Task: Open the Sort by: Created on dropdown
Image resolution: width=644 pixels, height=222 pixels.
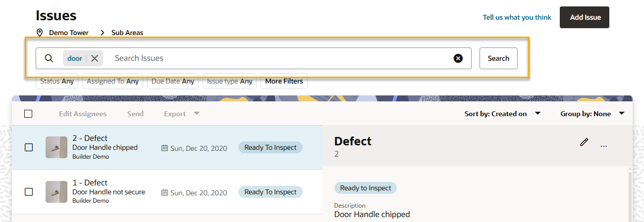Action: tap(502, 114)
